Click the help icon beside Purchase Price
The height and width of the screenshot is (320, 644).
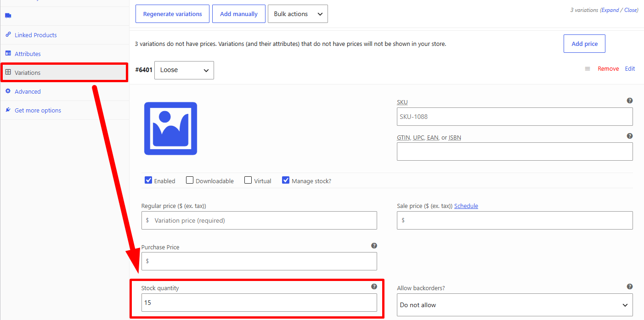(x=374, y=246)
